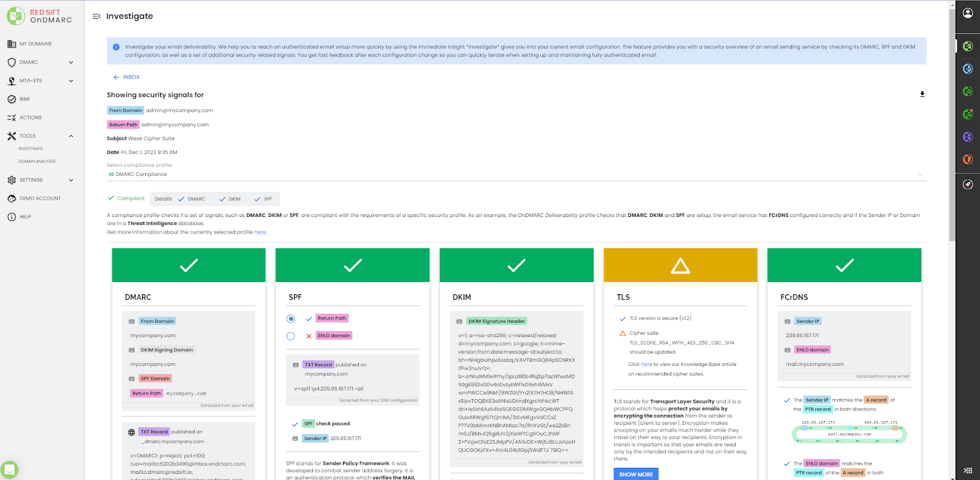Click the date 'Fri, Dec 1, 2023 9:35 AM'
Viewport: 980px width, 480px height.
click(149, 153)
